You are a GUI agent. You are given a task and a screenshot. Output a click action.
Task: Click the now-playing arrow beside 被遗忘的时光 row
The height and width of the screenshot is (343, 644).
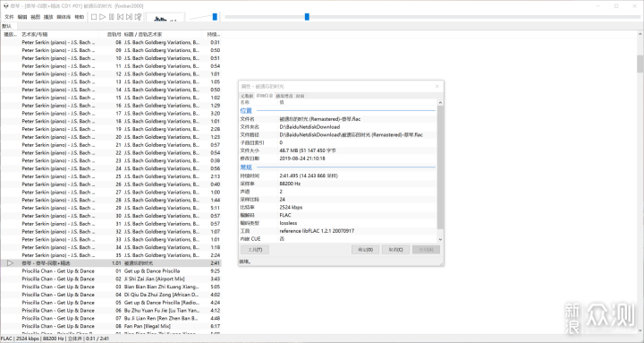click(x=10, y=262)
